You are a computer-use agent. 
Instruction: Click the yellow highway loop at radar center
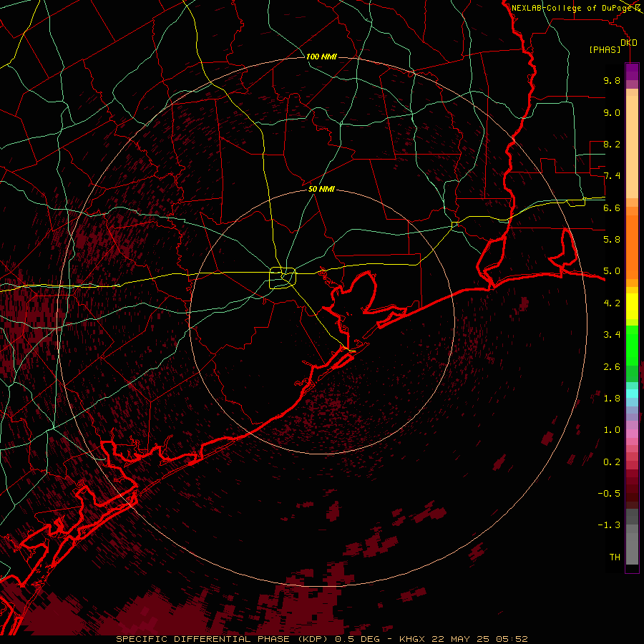click(x=283, y=278)
